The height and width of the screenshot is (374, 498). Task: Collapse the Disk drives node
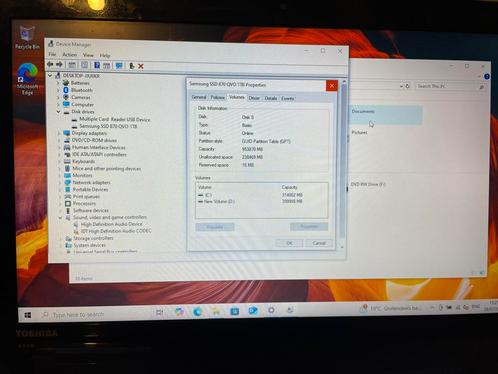tap(58, 112)
